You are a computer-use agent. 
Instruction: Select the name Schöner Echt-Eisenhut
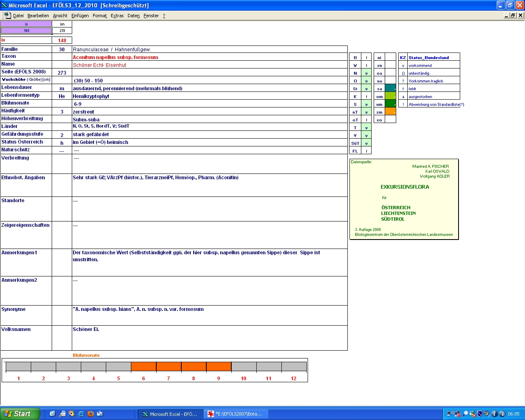point(99,65)
